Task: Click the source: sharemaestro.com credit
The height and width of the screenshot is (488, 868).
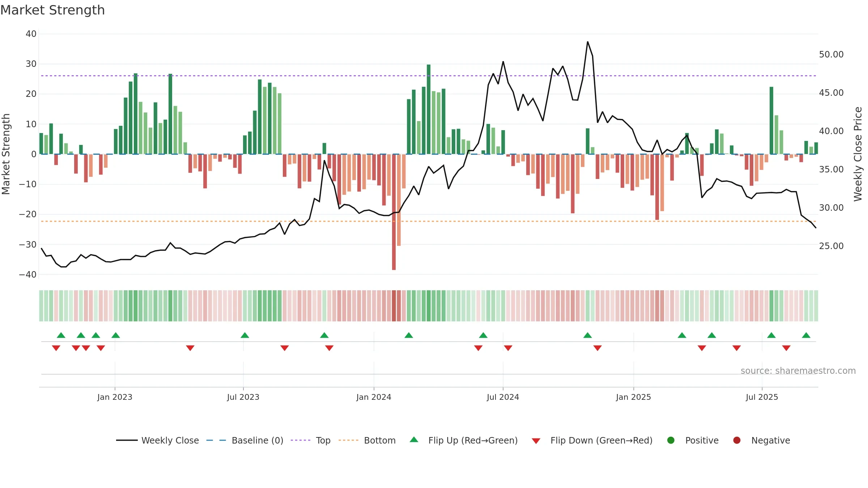Action: (798, 371)
